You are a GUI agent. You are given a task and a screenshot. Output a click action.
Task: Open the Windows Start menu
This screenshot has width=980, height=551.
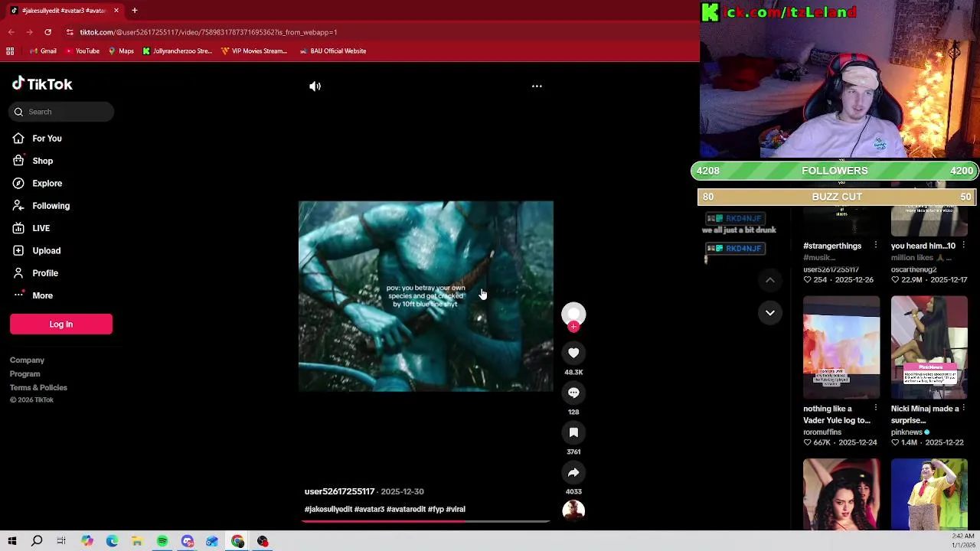click(12, 542)
